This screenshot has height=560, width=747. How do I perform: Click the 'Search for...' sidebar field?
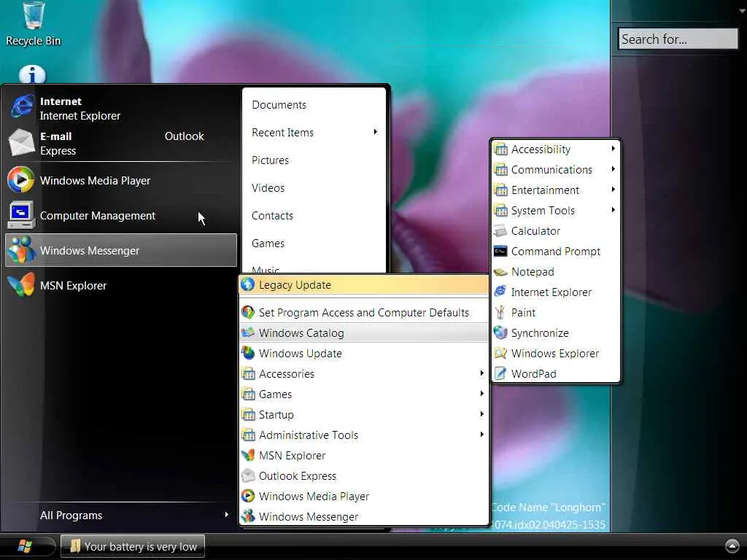pyautogui.click(x=678, y=39)
